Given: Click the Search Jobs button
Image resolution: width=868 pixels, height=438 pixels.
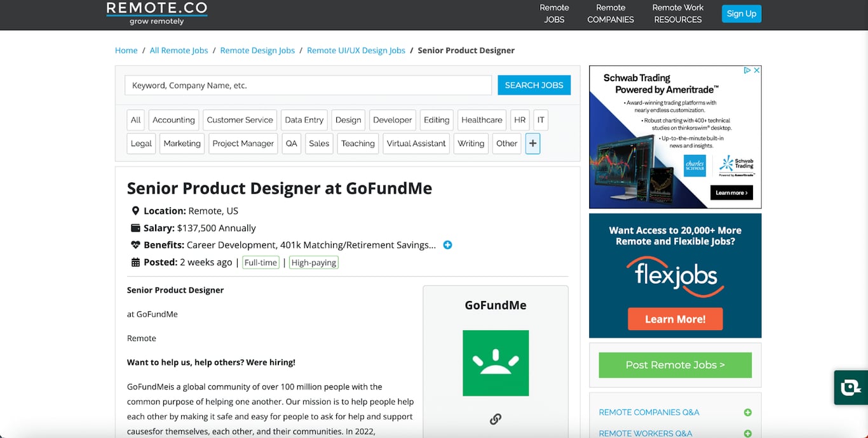Looking at the screenshot, I should (x=534, y=85).
